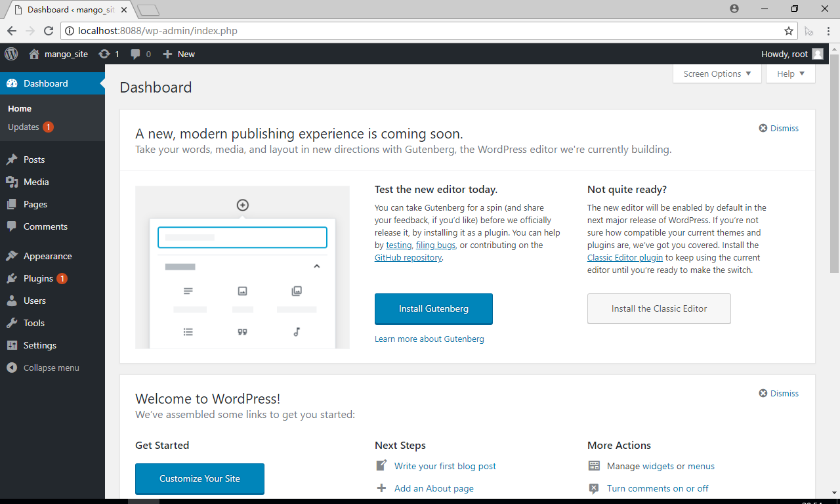Click the Comments icon in sidebar

point(12,226)
